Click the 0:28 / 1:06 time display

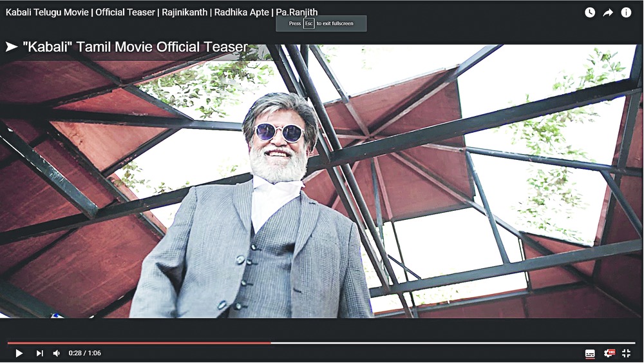click(85, 353)
